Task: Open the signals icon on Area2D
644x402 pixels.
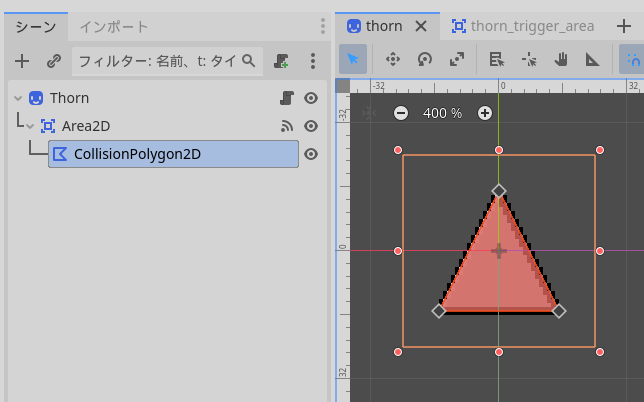Action: point(287,126)
